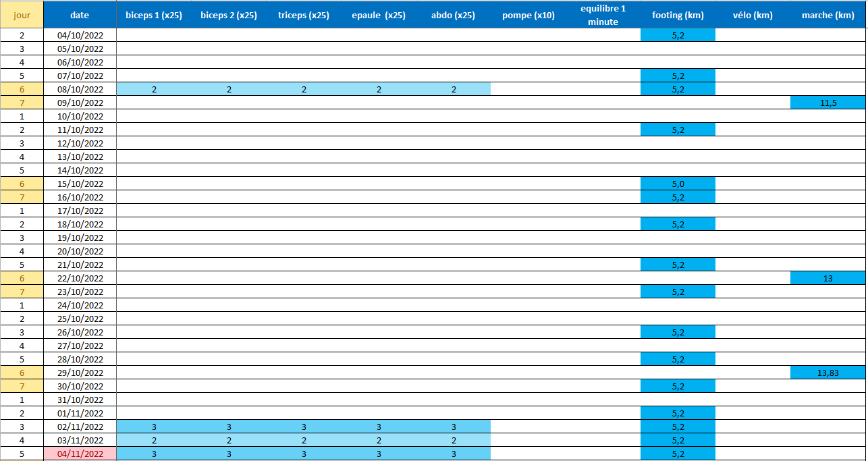Image resolution: width=868 pixels, height=461 pixels.
Task: Select epaule value for 04/11/2022
Action: click(379, 454)
